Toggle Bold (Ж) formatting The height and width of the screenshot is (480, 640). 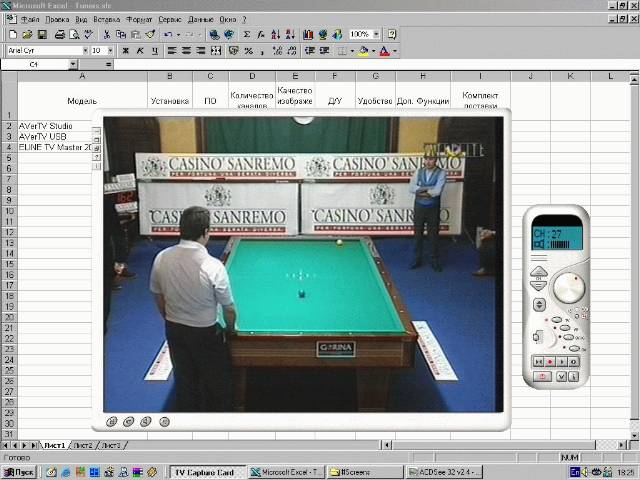coord(125,51)
